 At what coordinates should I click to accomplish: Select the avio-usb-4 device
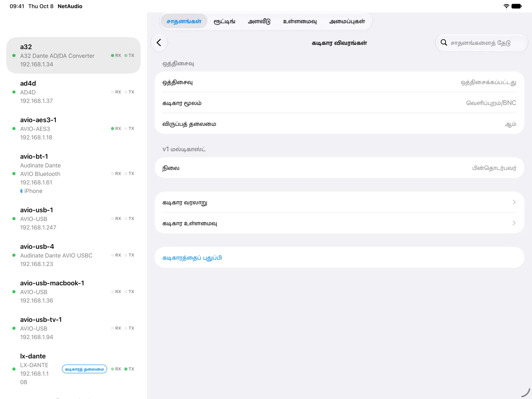point(73,255)
